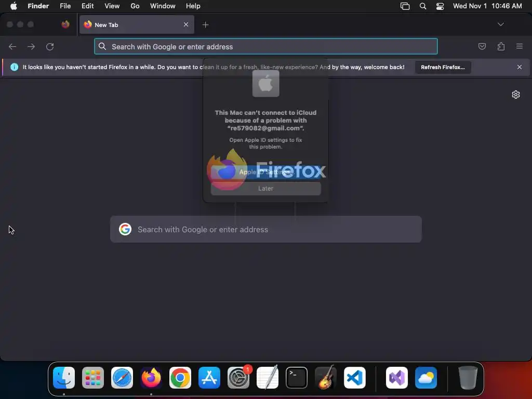The height and width of the screenshot is (399, 532).
Task: Click the Google search box on page
Action: pyautogui.click(x=266, y=229)
